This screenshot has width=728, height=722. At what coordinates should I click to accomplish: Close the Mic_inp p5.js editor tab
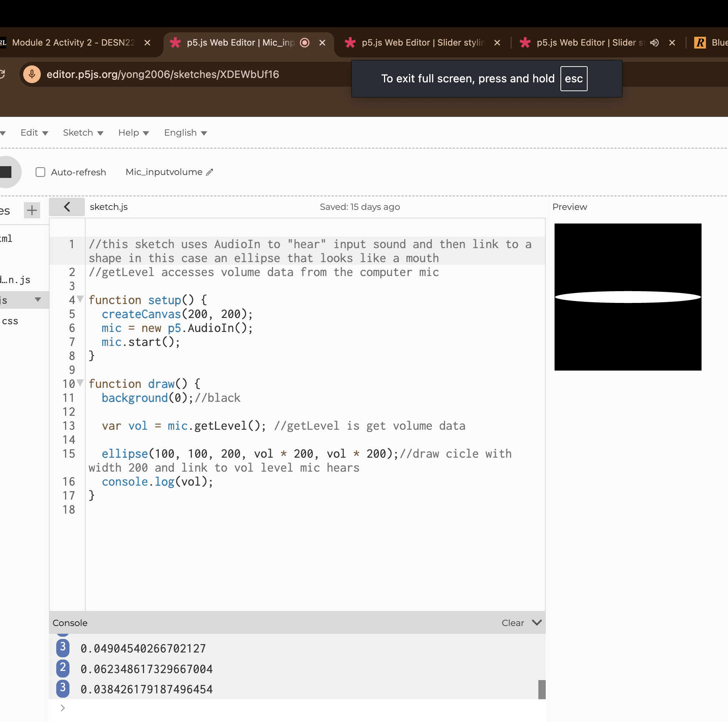(x=322, y=43)
